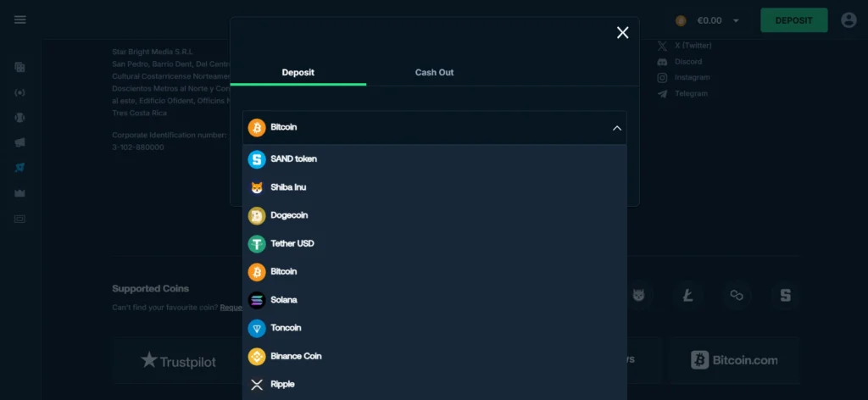Open the promotions megaphone sidebar icon
This screenshot has height=400, width=868.
click(x=20, y=142)
